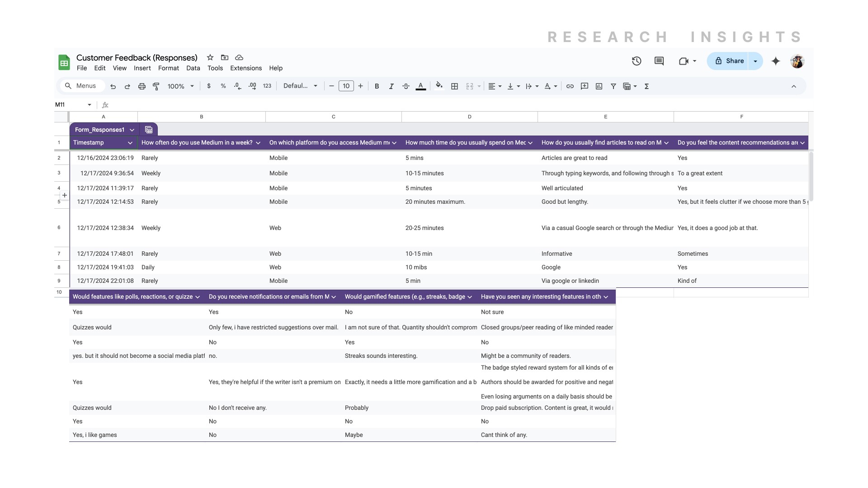Toggle bold formatting
Viewport: 868px width, 488px height.
point(377,86)
